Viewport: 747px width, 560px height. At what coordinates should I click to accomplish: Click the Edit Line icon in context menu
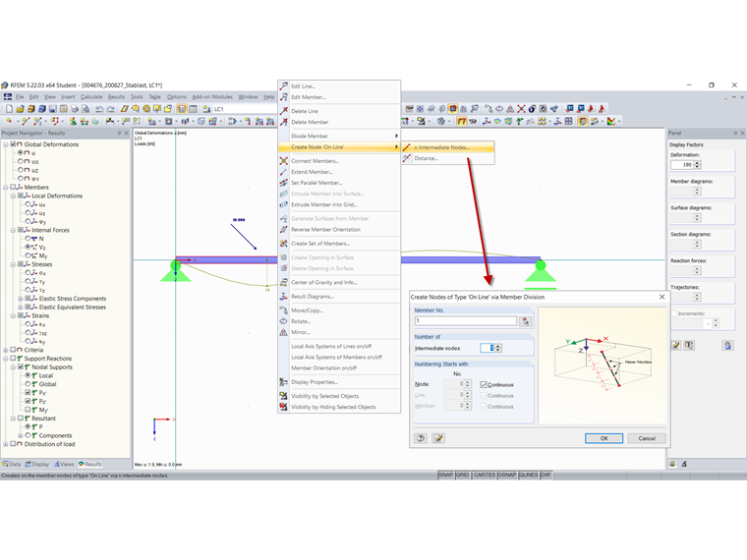pyautogui.click(x=283, y=86)
